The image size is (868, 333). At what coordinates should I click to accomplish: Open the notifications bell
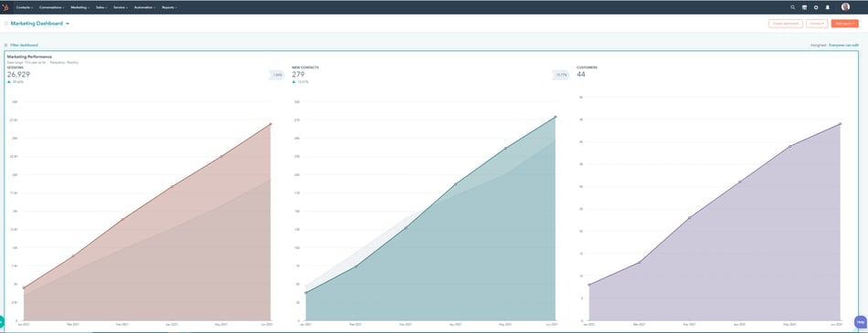[x=828, y=7]
